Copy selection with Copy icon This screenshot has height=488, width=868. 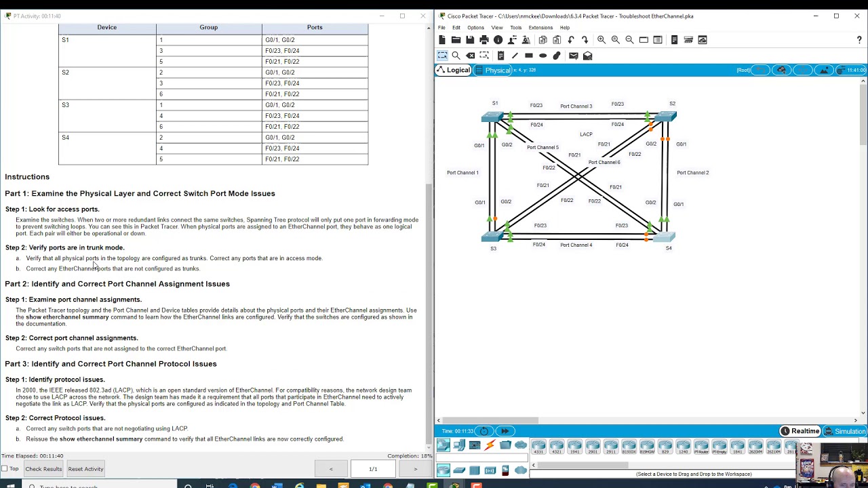[x=542, y=40]
